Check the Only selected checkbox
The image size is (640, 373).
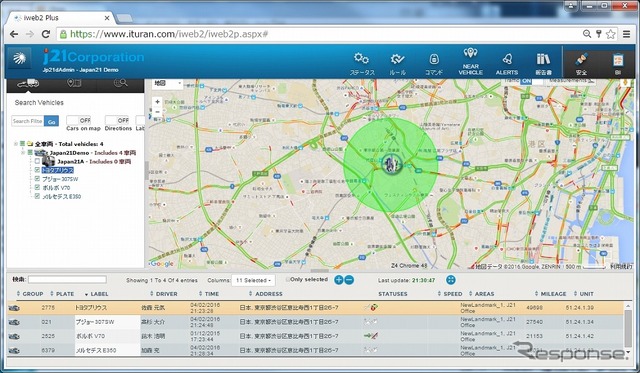point(288,280)
